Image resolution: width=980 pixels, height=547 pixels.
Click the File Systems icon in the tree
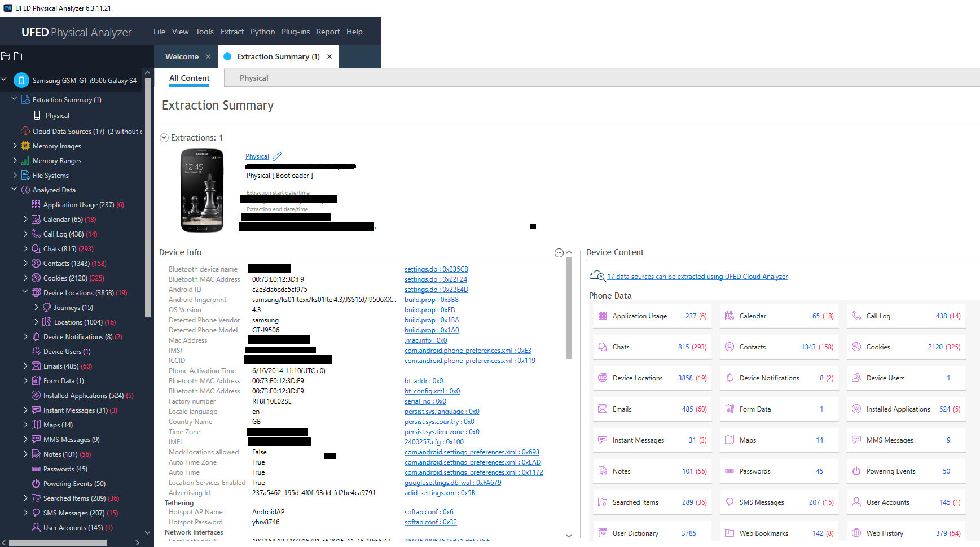(25, 175)
